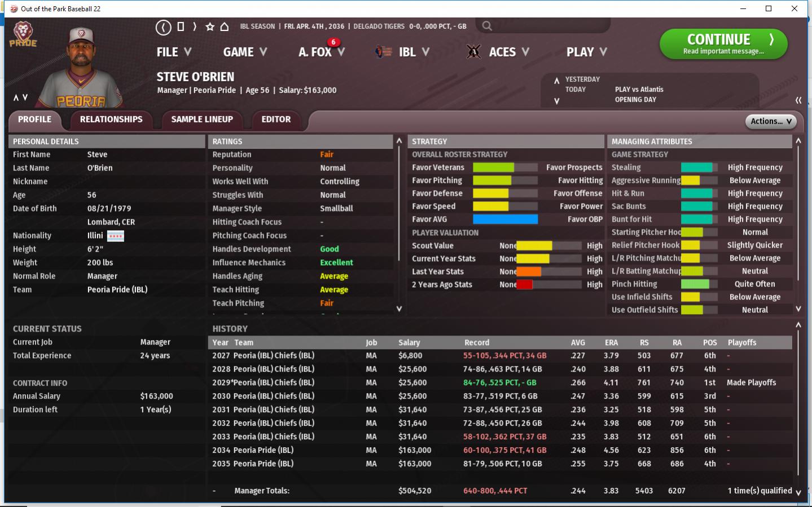Select the 2029 Peoria Chiefs history row
Screen dimensions: 812x507
point(500,382)
